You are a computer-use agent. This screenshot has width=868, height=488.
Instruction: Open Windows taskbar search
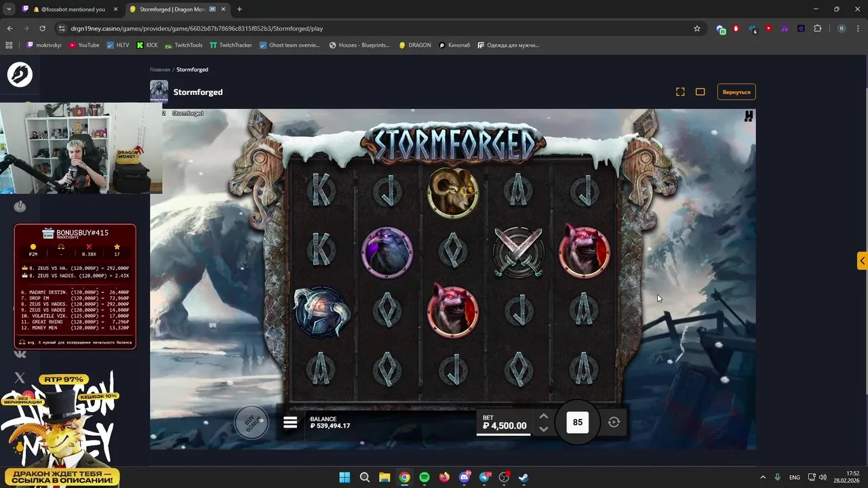point(364,477)
